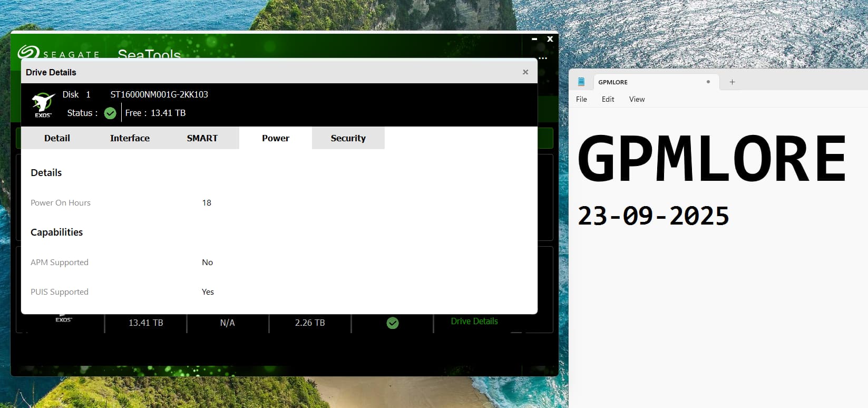This screenshot has height=408, width=868.
Task: Add a new tab in Notepad
Action: (x=732, y=82)
